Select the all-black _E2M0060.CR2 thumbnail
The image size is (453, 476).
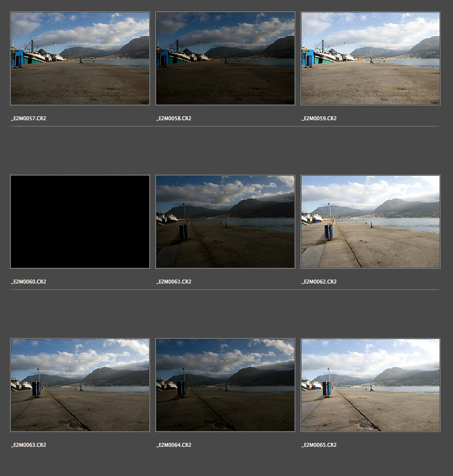80,222
